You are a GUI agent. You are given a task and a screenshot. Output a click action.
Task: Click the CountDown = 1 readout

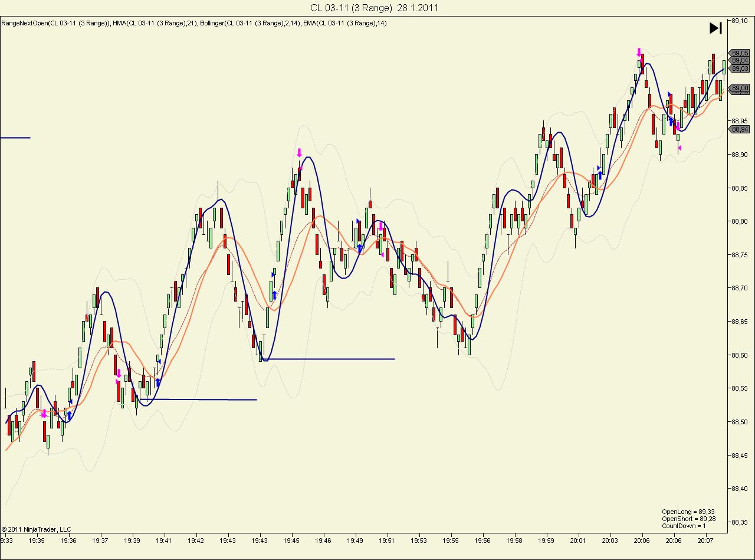(x=684, y=526)
